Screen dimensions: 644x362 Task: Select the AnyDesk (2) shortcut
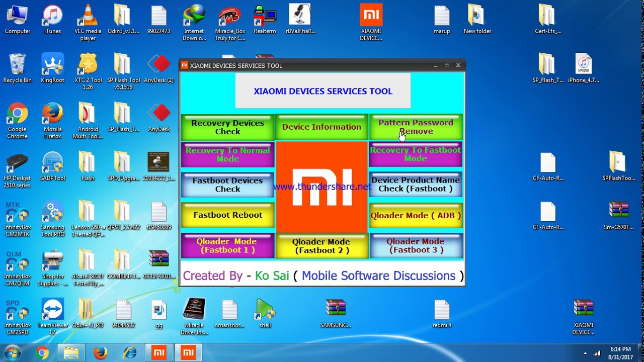(x=159, y=69)
